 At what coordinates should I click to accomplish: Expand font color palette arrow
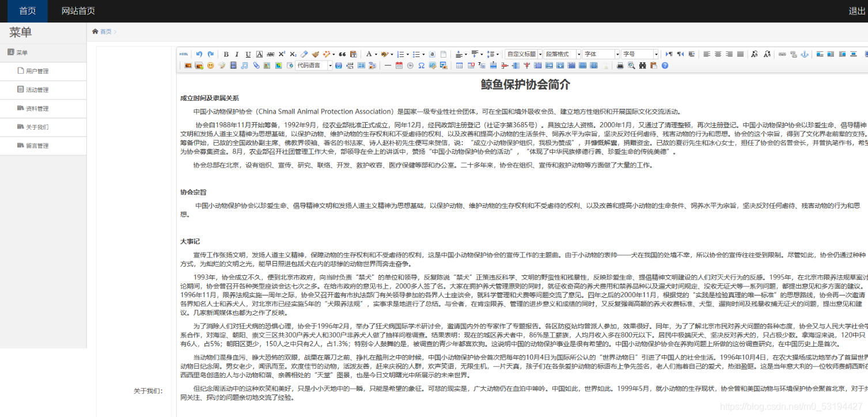[x=376, y=54]
